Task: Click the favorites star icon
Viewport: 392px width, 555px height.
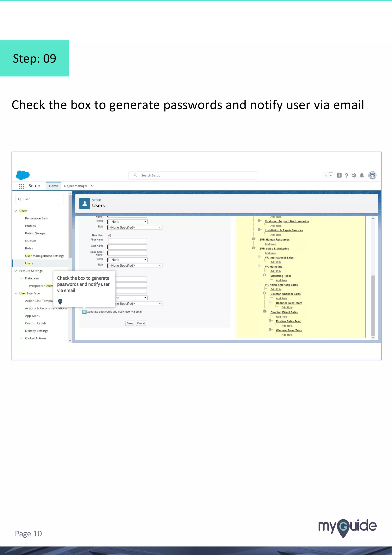Action: point(326,175)
